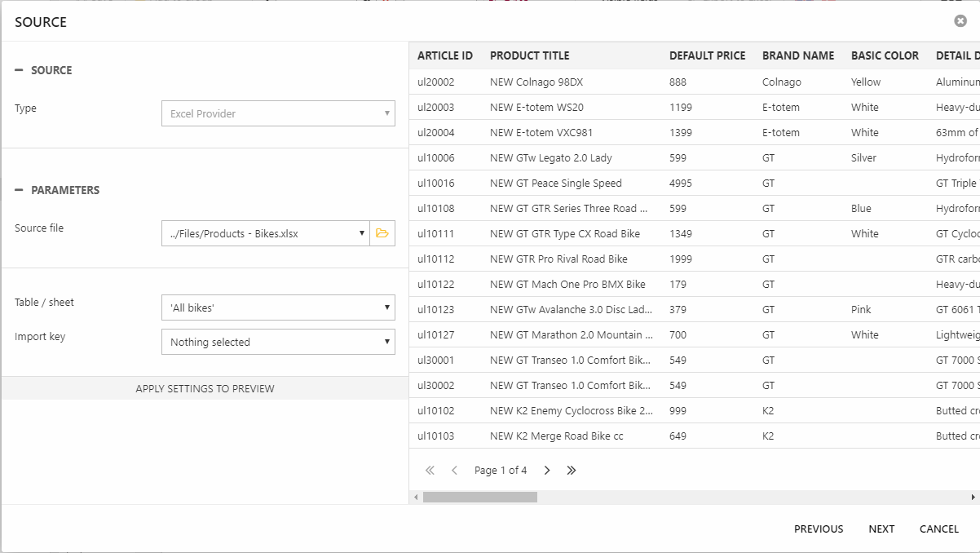This screenshot has width=980, height=553.
Task: Click the PREVIOUS button
Action: (x=819, y=529)
